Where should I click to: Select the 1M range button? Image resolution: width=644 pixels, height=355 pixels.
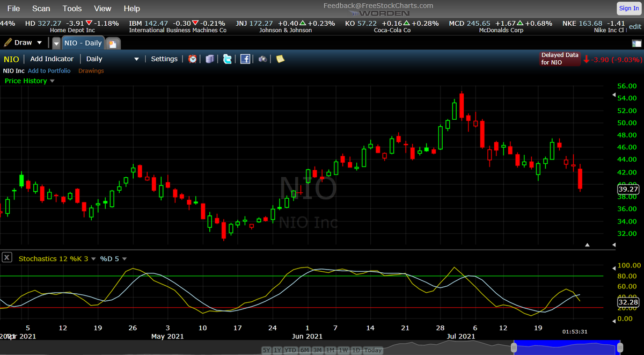click(x=331, y=350)
